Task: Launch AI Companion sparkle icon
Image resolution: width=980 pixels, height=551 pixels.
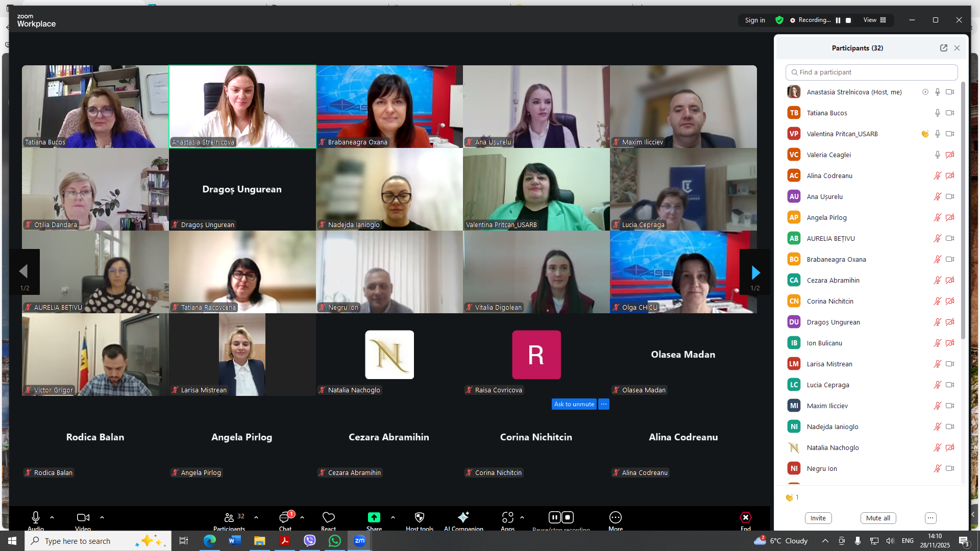Action: coord(463,518)
